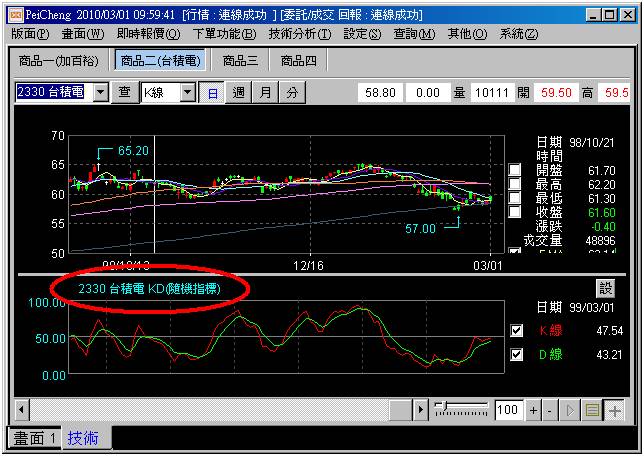Click the crosshair button at bottom right

coord(614,410)
